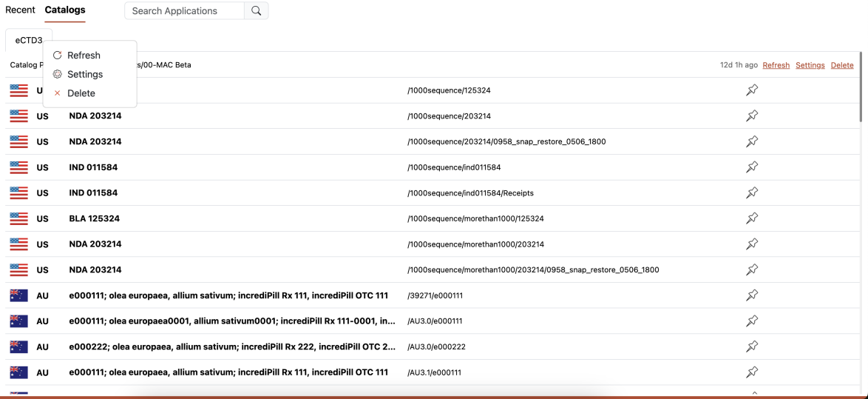Pin the /AU3.0/e000111 application row
Screen dimensions: 868x399
(x=751, y=321)
